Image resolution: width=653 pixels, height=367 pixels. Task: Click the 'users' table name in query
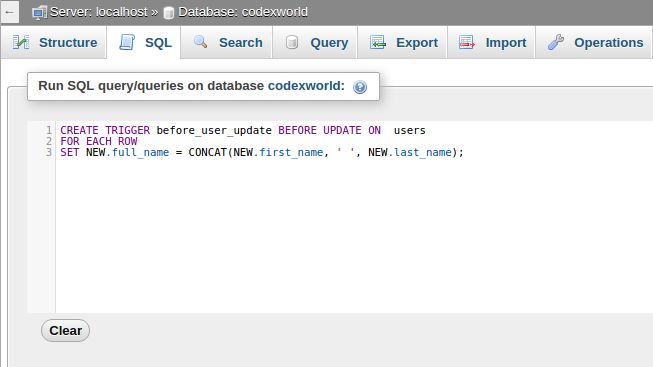click(x=410, y=130)
